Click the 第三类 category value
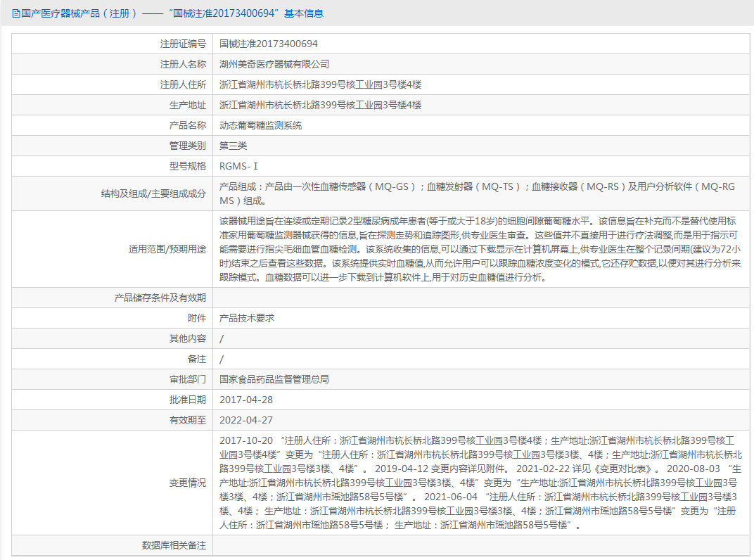 234,146
